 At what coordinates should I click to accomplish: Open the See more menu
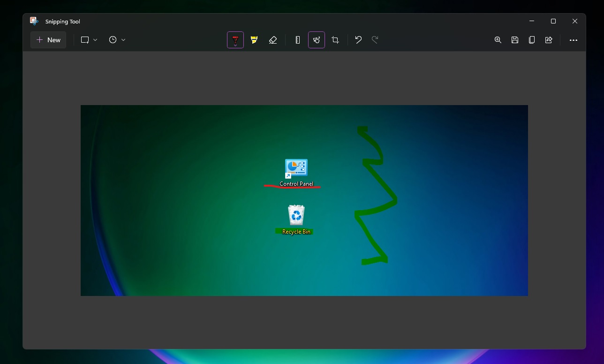point(574,40)
